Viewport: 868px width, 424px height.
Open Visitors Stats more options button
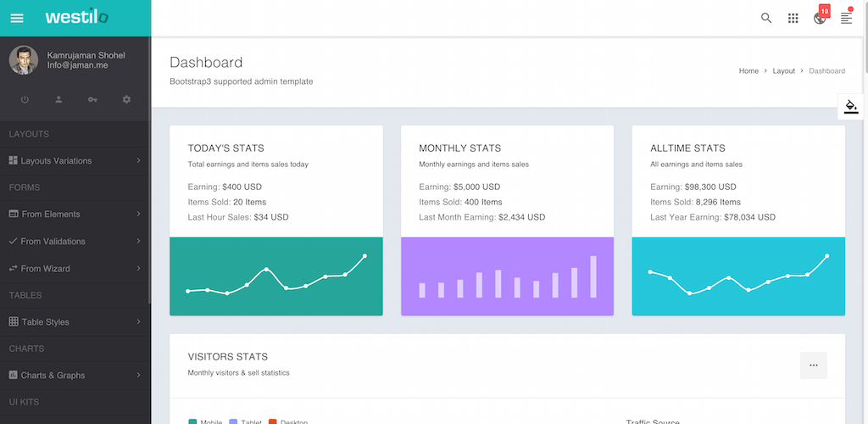pyautogui.click(x=813, y=365)
